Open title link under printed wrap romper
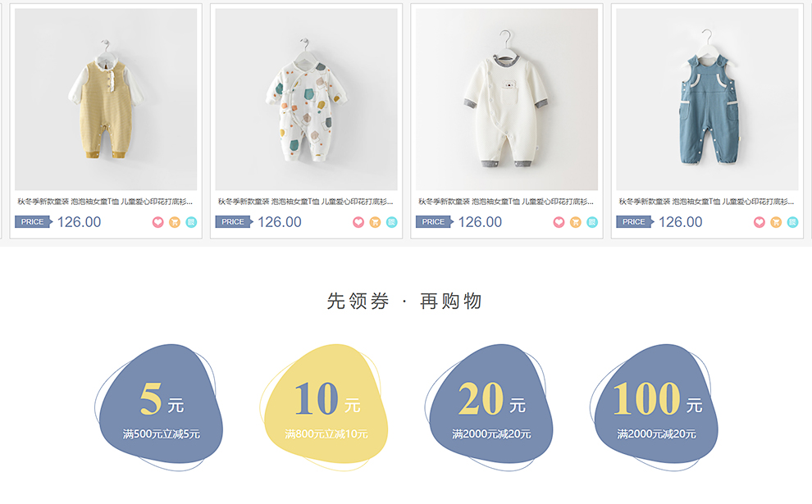812x504 pixels. pyautogui.click(x=306, y=202)
